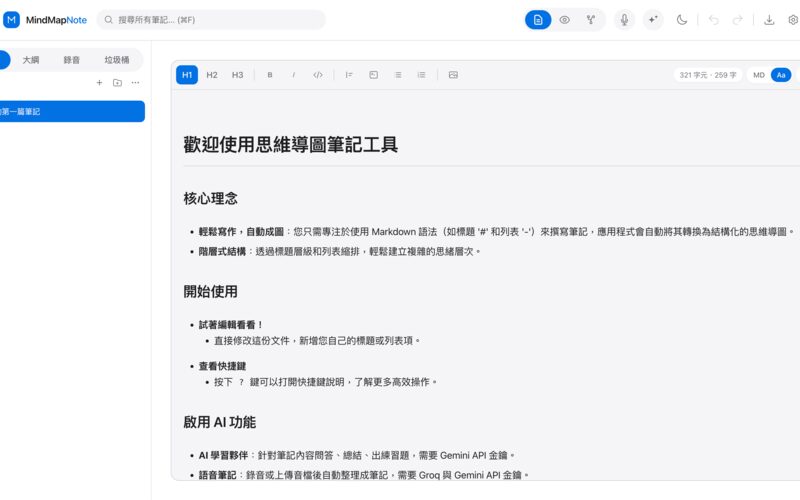Click the title 歡迎使用思維導圖筆記工具
This screenshot has height=500, width=800.
[290, 144]
